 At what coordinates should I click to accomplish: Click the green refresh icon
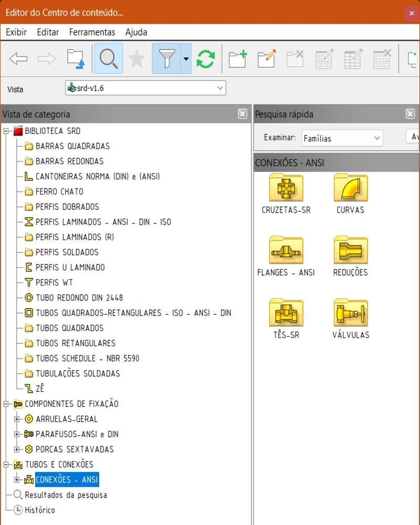(x=205, y=59)
